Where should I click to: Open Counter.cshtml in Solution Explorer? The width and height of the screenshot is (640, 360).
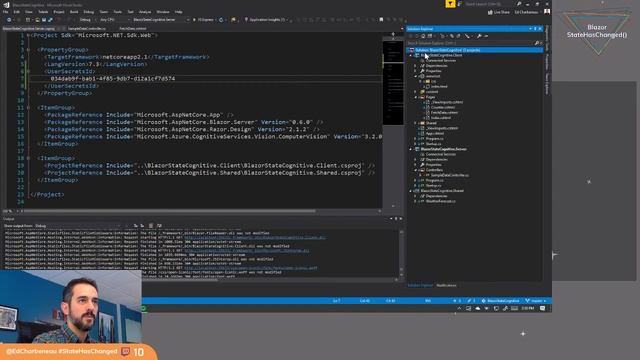(x=443, y=107)
